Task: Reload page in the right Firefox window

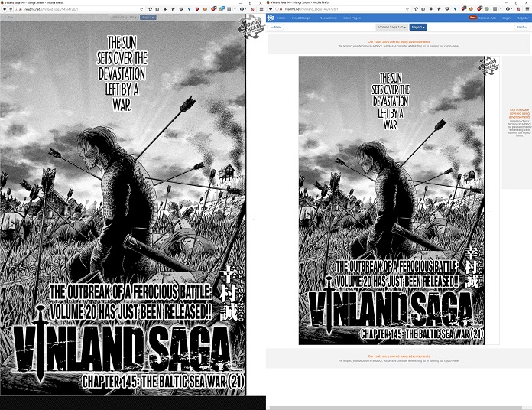Action: point(407,9)
